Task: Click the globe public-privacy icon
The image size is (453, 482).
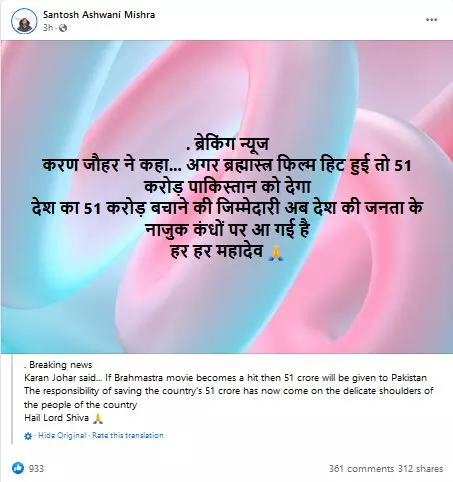Action: (63, 28)
